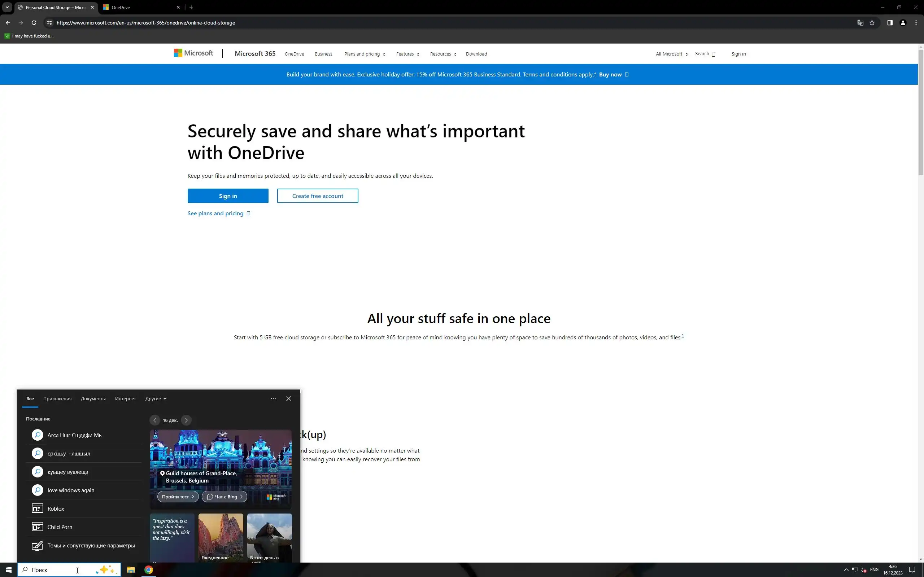Click the blue Sign in button
Image resolution: width=924 pixels, height=577 pixels.
click(228, 196)
